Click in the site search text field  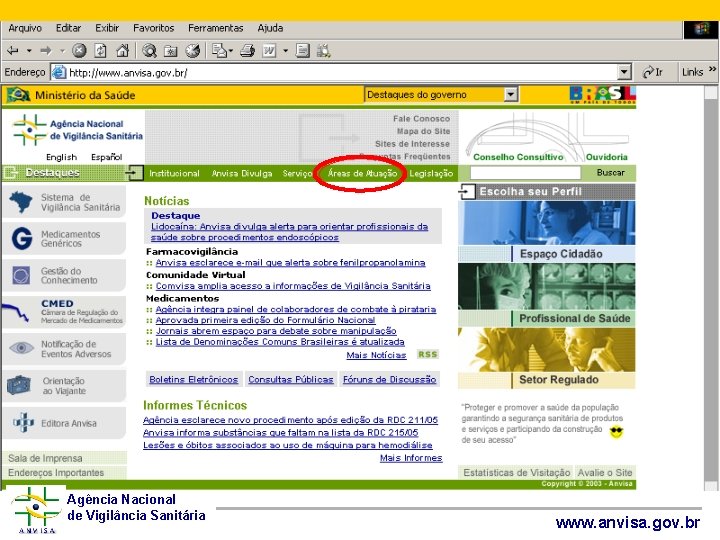coord(525,173)
